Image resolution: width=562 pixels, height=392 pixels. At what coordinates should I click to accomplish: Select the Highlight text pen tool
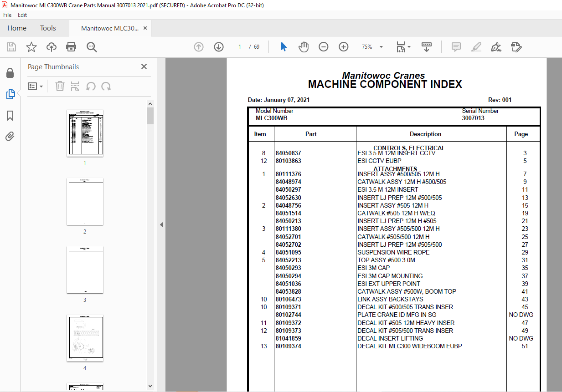click(x=476, y=47)
